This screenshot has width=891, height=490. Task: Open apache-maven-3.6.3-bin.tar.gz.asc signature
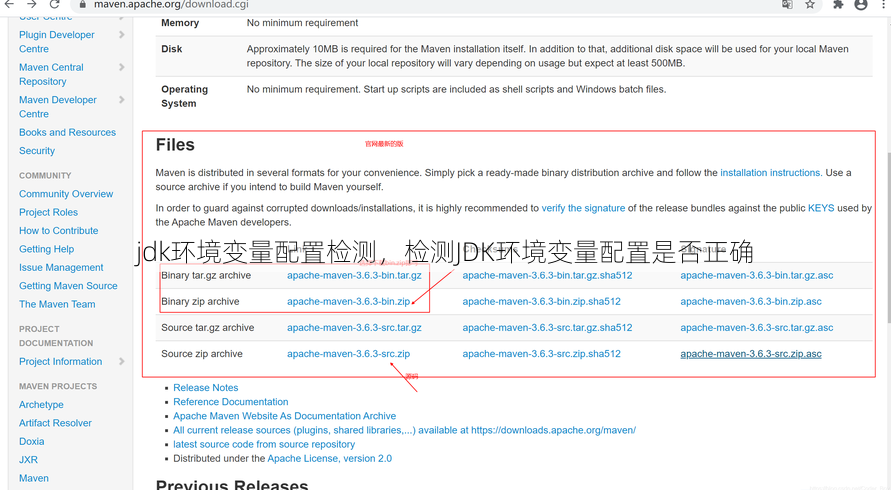tap(757, 275)
